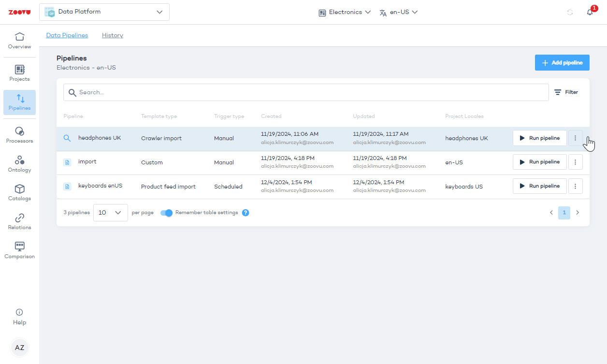Click the blue help question mark icon
Image resolution: width=607 pixels, height=364 pixels.
click(x=246, y=213)
